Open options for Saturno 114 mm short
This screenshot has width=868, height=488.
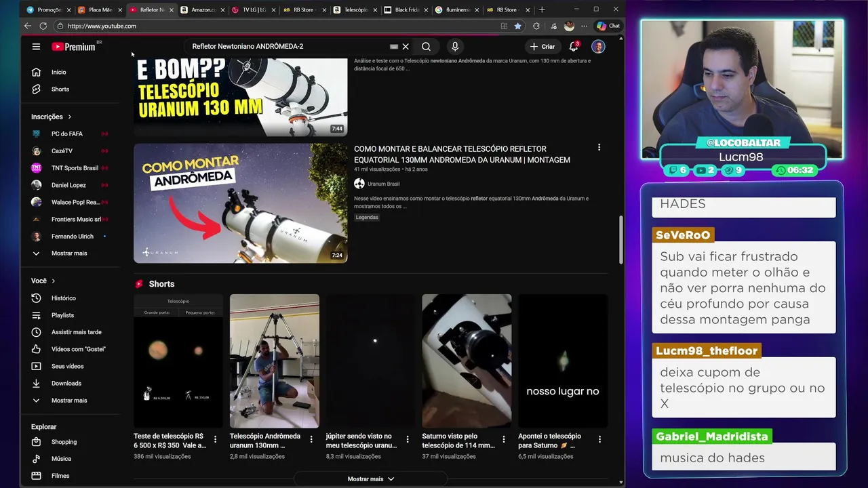(x=504, y=439)
